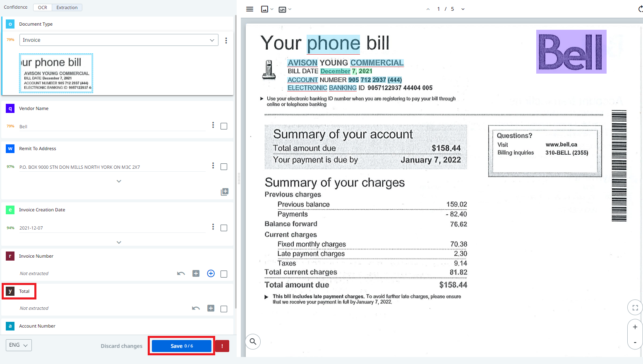Select the 'a' Account Number badge
The image size is (643, 364).
pos(10,326)
